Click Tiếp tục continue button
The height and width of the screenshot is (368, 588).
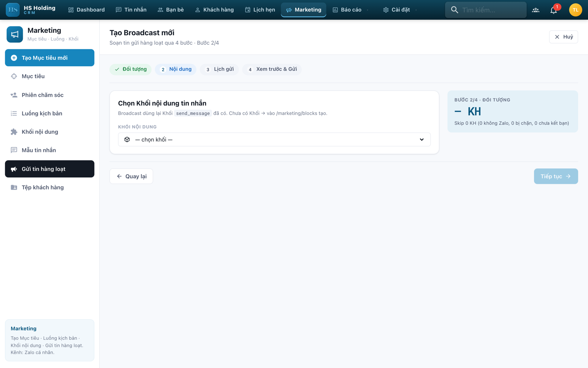pos(556,176)
